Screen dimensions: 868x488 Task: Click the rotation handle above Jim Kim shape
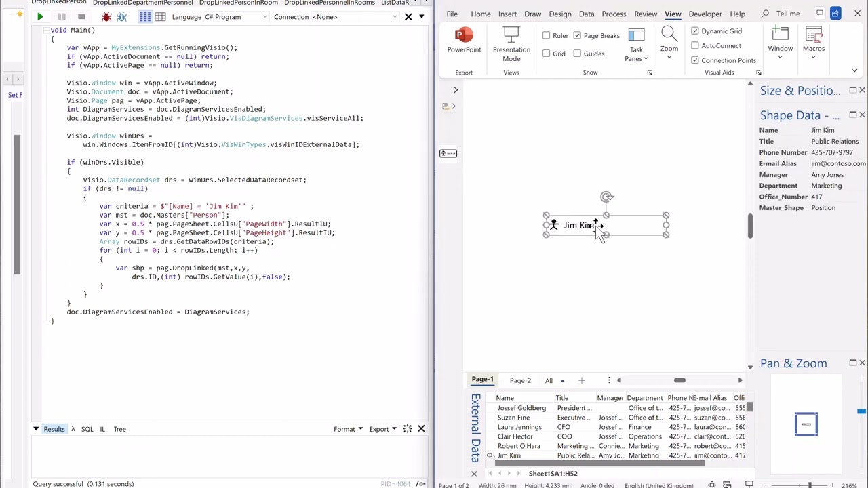(x=606, y=197)
